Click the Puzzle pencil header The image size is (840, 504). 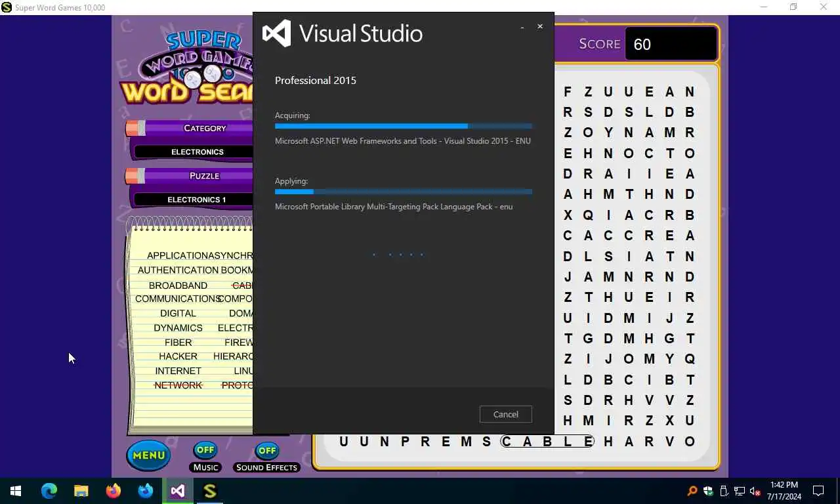(189, 176)
